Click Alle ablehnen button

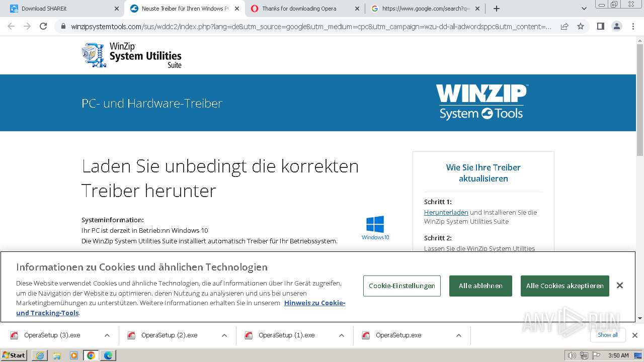pyautogui.click(x=480, y=286)
